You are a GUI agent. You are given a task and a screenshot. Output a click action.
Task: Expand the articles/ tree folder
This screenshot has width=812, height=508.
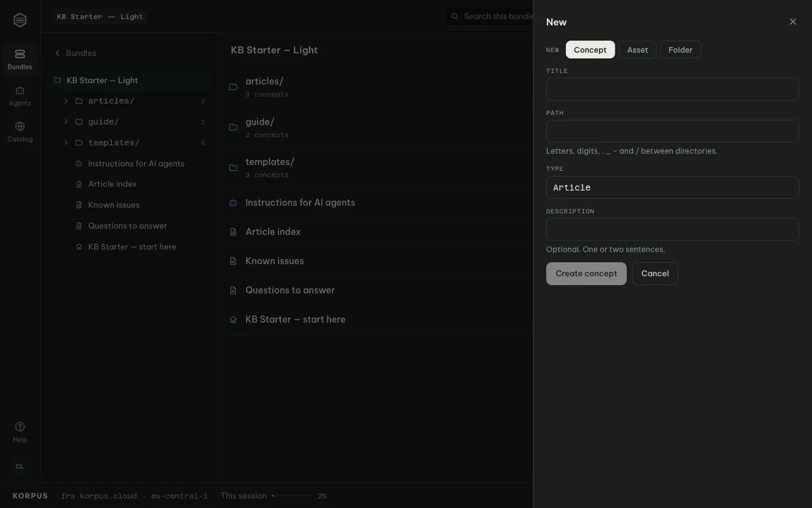66,101
